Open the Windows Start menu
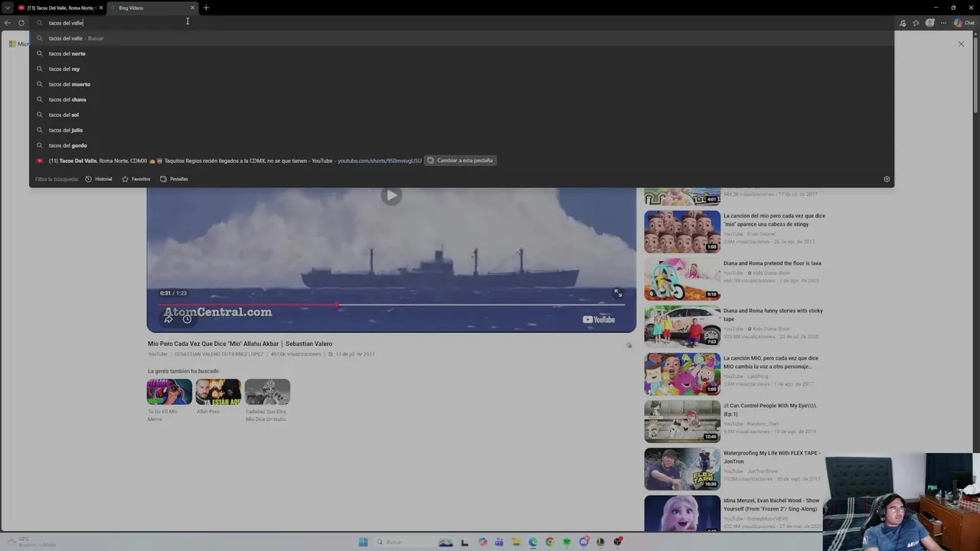Screen dimensions: 980x551 click(x=363, y=542)
